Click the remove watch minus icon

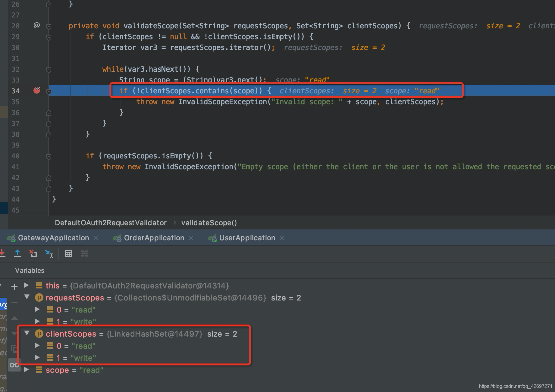14,302
